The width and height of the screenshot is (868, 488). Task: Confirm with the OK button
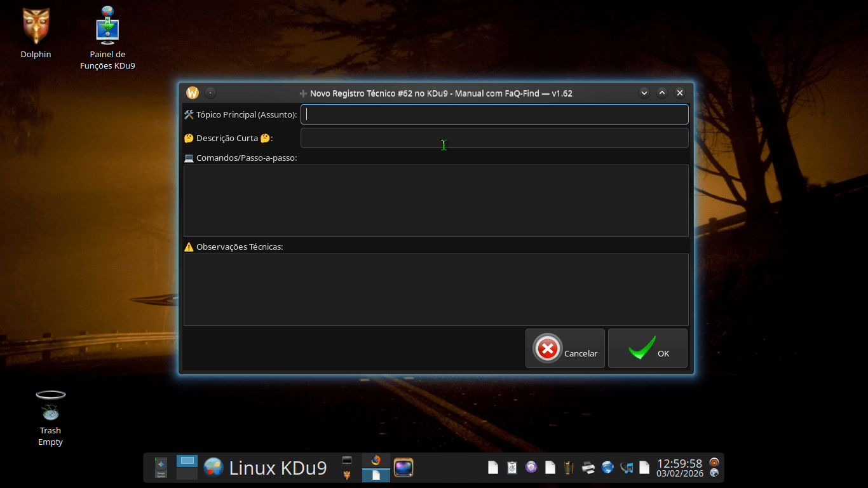click(648, 348)
